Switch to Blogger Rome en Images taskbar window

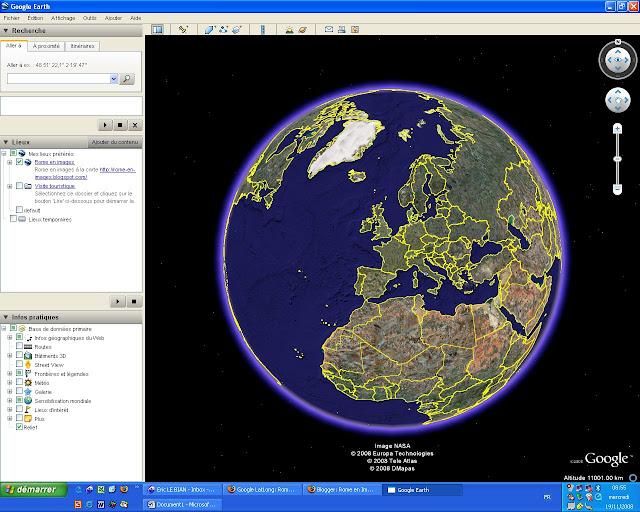[x=342, y=490]
